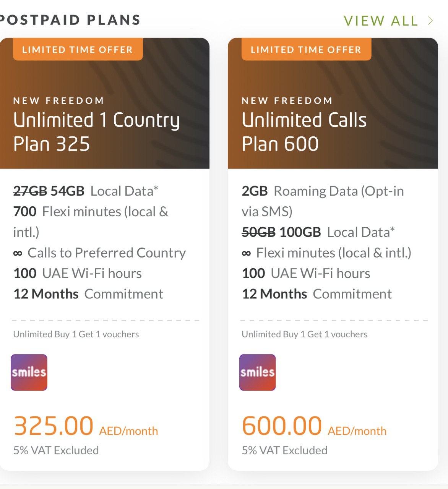Tap 700 Flexi minutes on Plan 325
This screenshot has width=448, height=489.
point(91,212)
